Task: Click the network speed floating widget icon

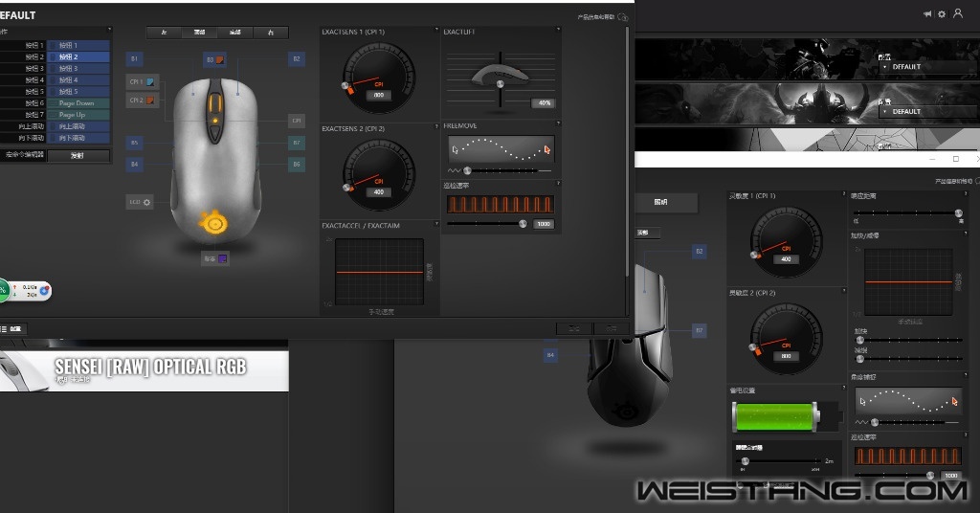Action: pos(45,291)
